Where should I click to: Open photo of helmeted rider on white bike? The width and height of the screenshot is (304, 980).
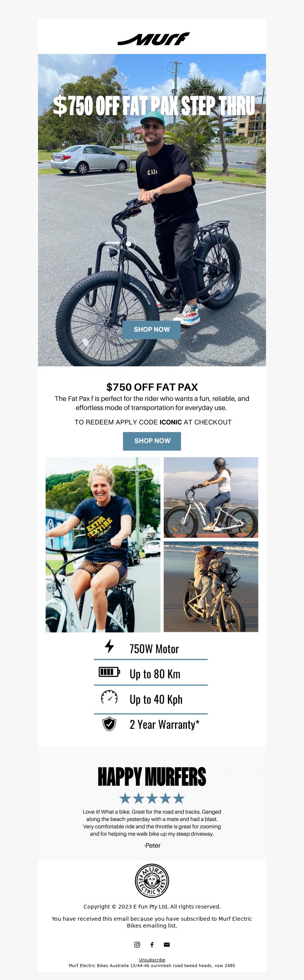[x=211, y=497]
